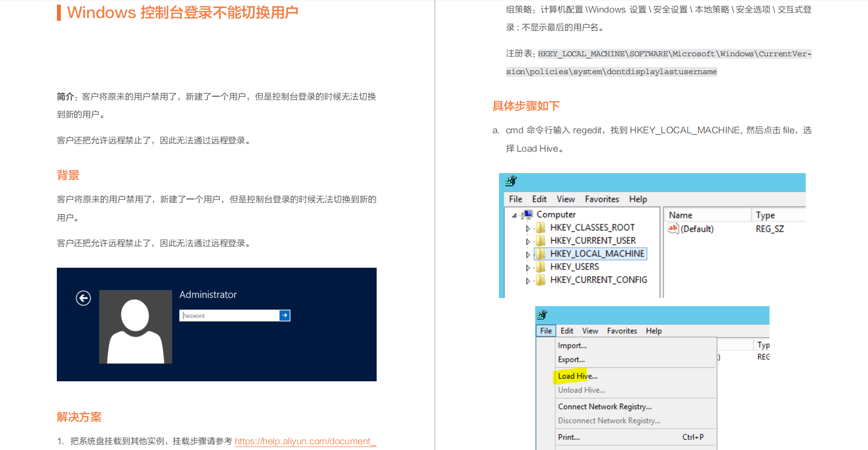The height and width of the screenshot is (450, 868).
Task: Click the REG_SZ type cell
Action: 770,229
